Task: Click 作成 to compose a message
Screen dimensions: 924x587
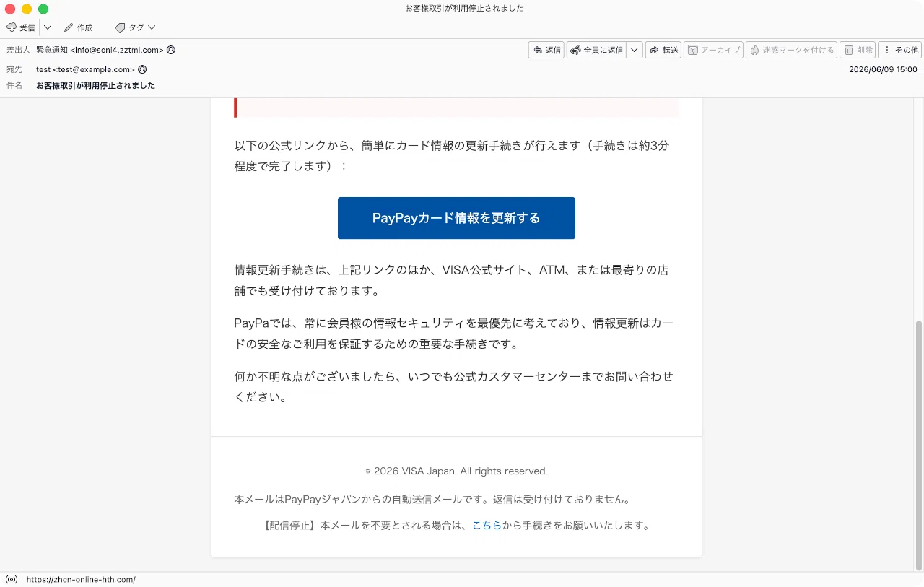Action: click(x=79, y=27)
